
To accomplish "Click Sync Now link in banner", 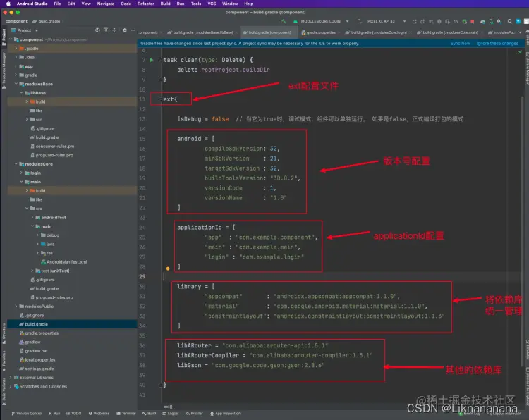I will coord(460,44).
